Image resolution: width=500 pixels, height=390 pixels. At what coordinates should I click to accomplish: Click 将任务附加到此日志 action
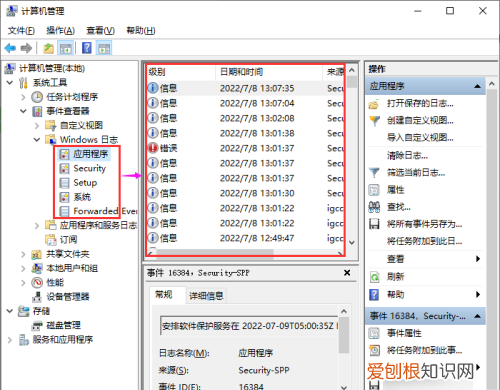[424, 241]
